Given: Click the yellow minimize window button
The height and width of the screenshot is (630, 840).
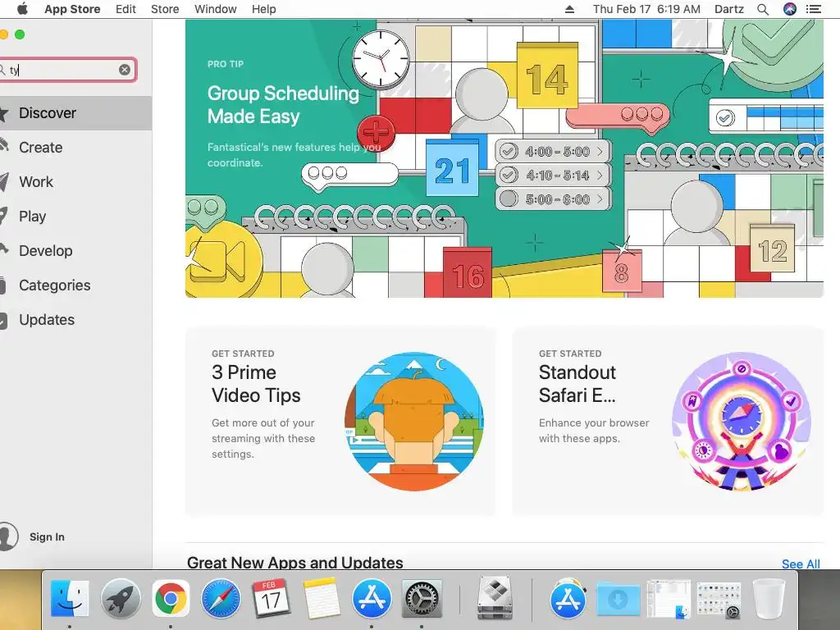Looking at the screenshot, I should point(2,34).
